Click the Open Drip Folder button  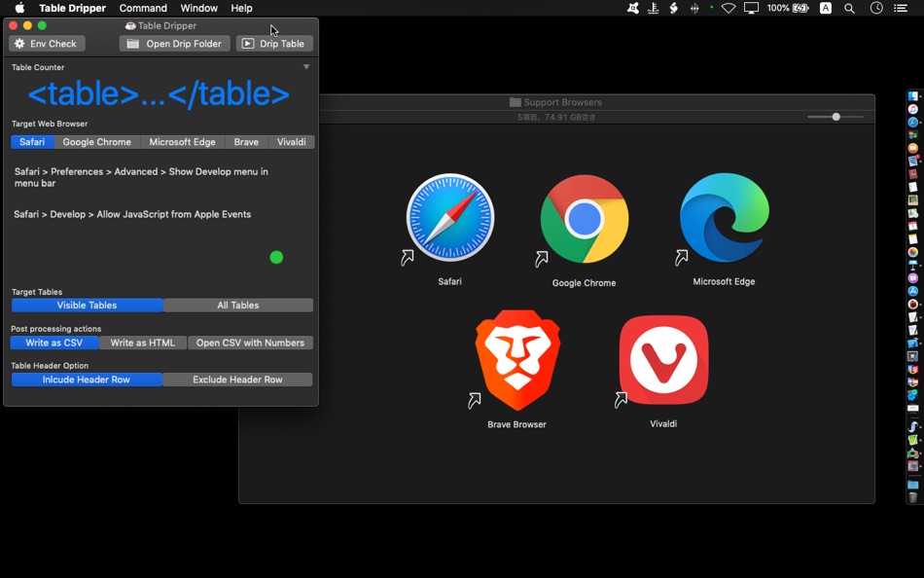click(x=174, y=44)
